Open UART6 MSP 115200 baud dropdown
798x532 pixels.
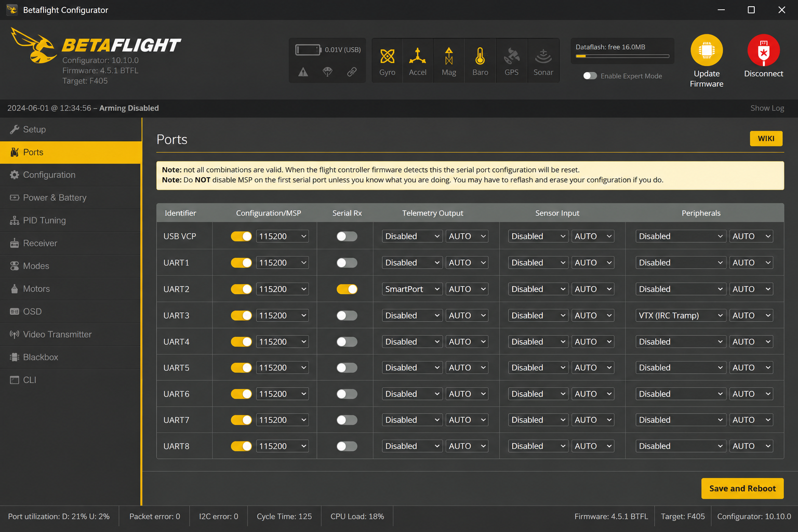click(x=283, y=394)
